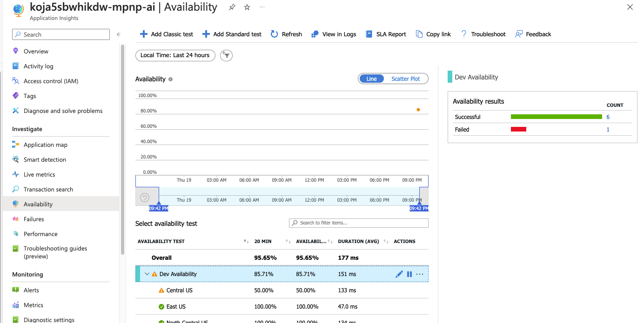Change the Local Time: Last 24 hours range

[175, 55]
